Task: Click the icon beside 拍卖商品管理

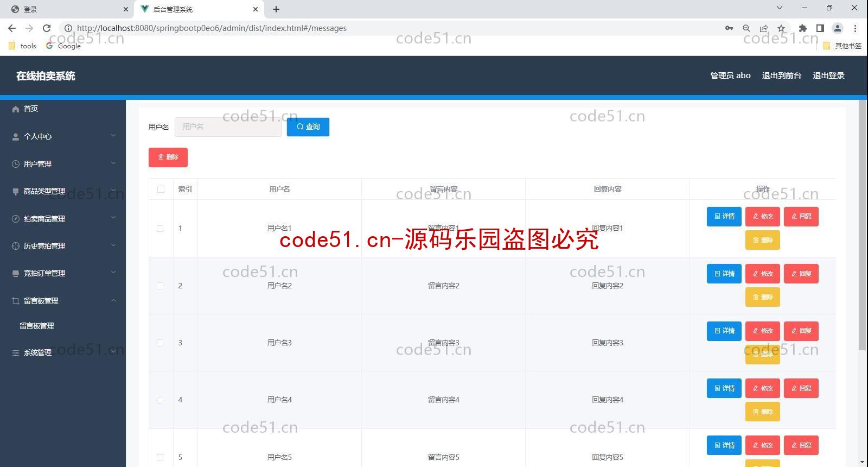Action: point(16,219)
